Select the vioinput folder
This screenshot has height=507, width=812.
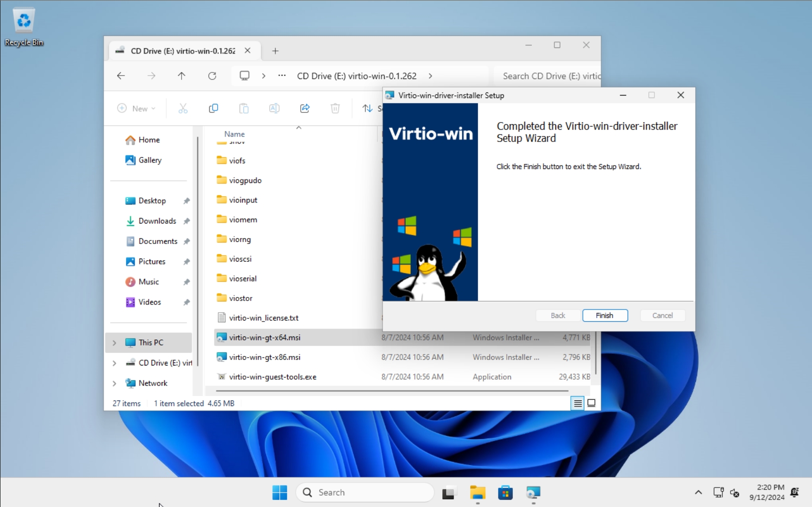point(243,200)
